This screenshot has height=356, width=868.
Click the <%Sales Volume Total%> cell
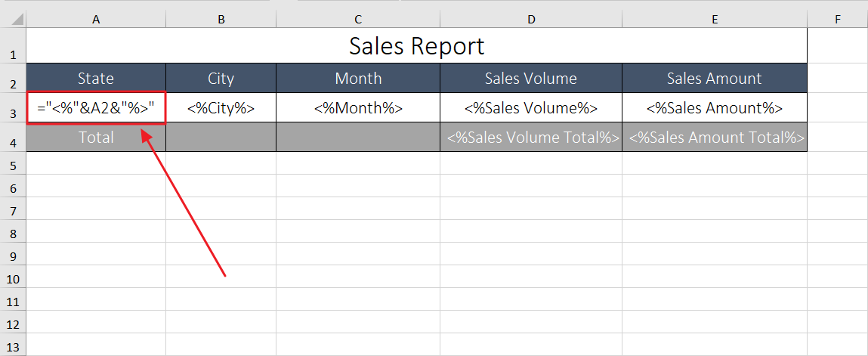[x=531, y=138]
